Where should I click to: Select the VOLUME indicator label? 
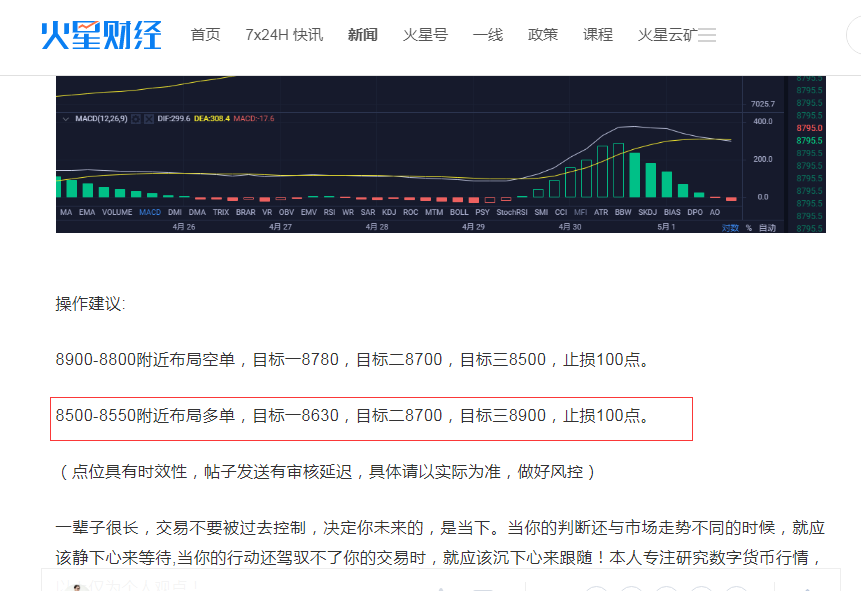click(117, 212)
